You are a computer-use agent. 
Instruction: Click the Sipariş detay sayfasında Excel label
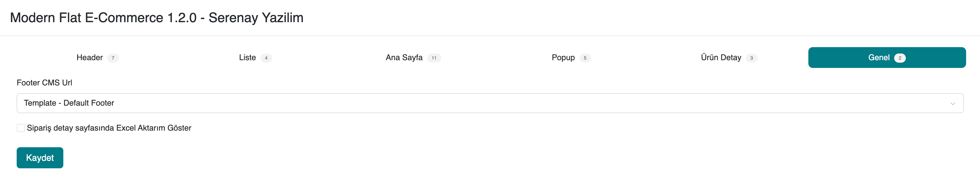point(109,128)
